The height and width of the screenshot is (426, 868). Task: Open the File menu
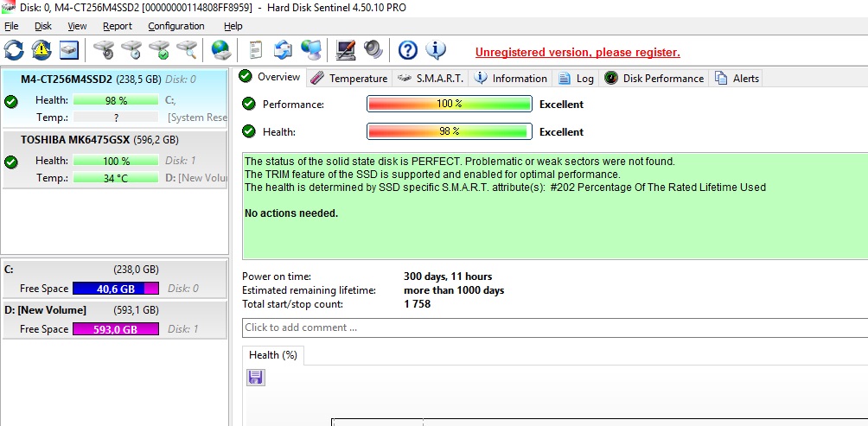click(x=11, y=26)
